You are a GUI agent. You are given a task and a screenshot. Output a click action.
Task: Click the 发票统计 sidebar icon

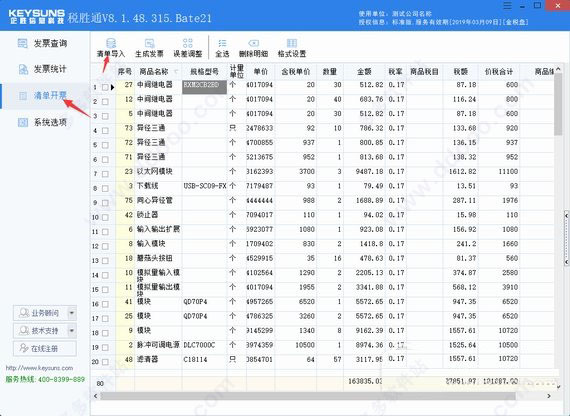click(x=23, y=69)
